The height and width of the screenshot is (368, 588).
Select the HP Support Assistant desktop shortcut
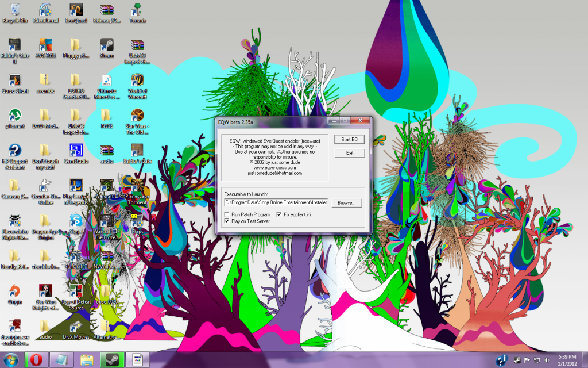coord(15,157)
